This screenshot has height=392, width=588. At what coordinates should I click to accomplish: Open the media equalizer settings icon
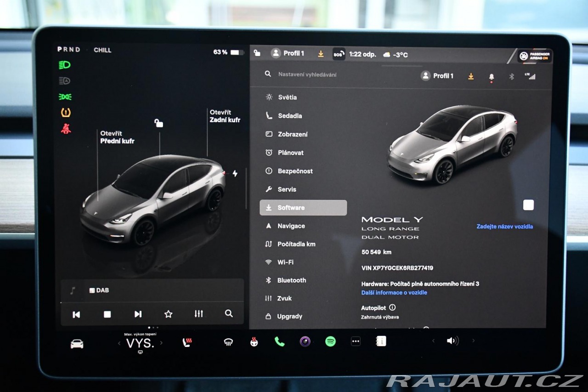click(198, 314)
